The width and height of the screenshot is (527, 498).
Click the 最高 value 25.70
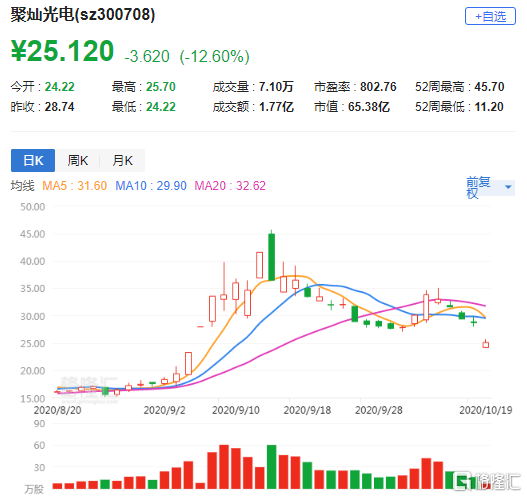161,87
